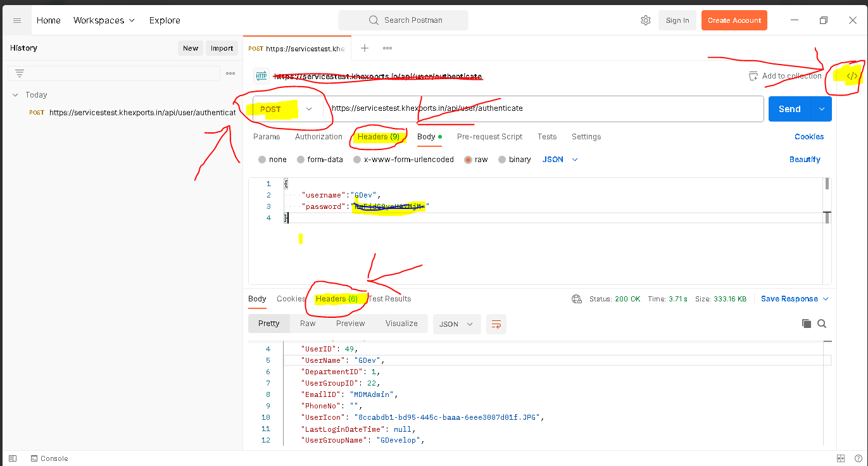The width and height of the screenshot is (868, 466).
Task: Open the JSON body type dropdown
Action: click(560, 160)
